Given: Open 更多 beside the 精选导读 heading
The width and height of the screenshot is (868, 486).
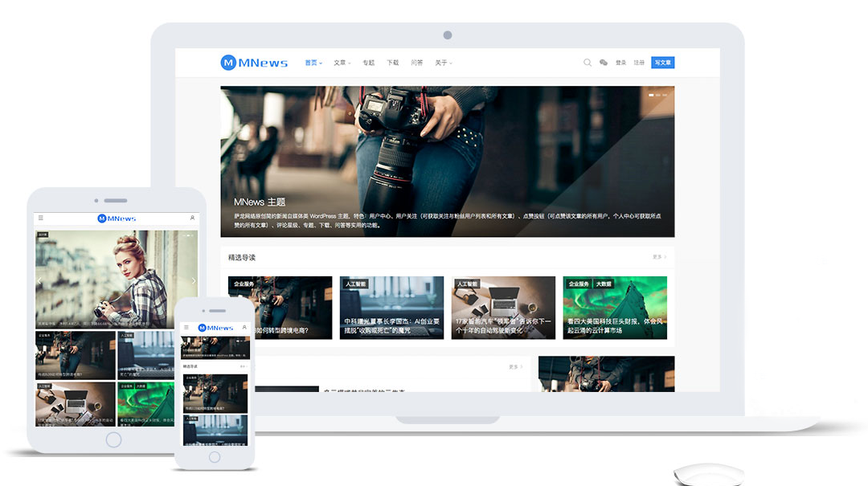Looking at the screenshot, I should point(657,256).
